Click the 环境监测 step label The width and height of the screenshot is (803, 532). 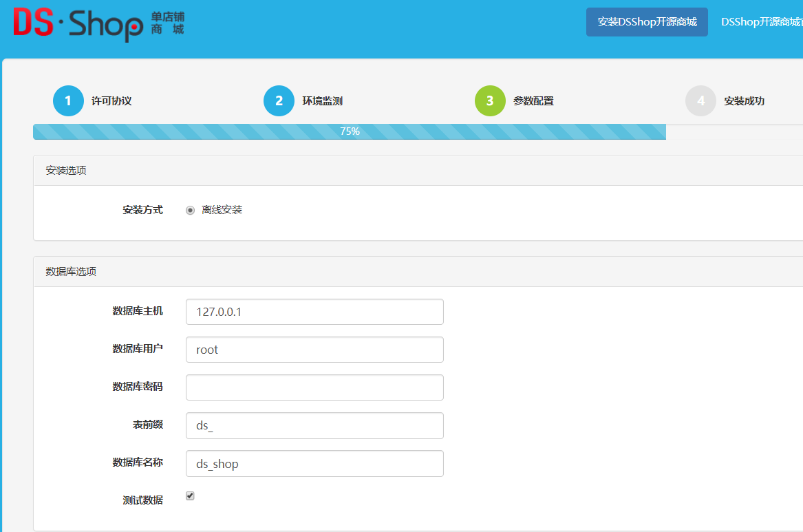[323, 101]
